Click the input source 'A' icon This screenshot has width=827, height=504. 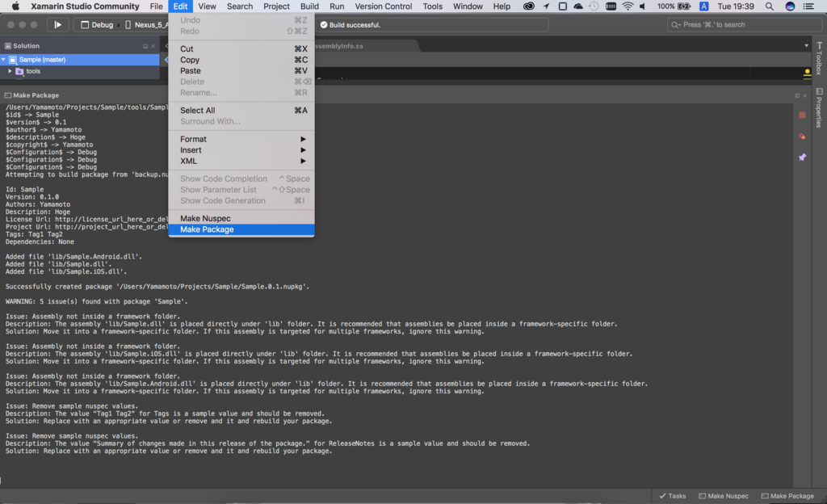(703, 6)
